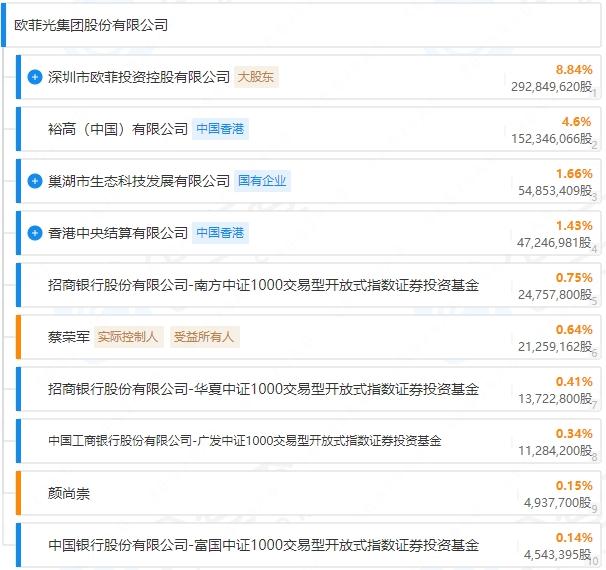This screenshot has width=606, height=570.
Task: Expand 香港中央结算有限公司 plus icon
Action: [x=35, y=233]
